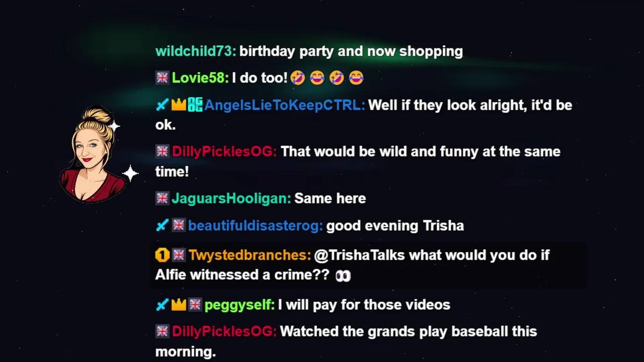The width and height of the screenshot is (644, 362).
Task: Click the blonde woman avatar logo
Action: coord(93,154)
